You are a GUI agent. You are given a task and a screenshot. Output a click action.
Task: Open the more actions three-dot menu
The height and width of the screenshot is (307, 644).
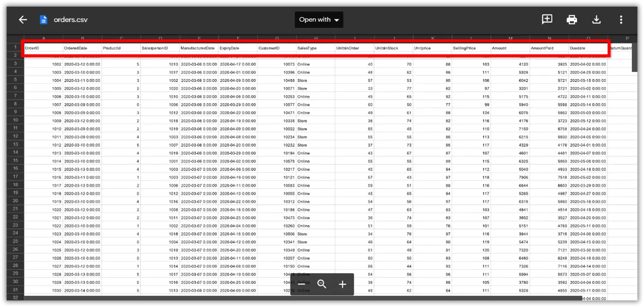click(x=621, y=19)
